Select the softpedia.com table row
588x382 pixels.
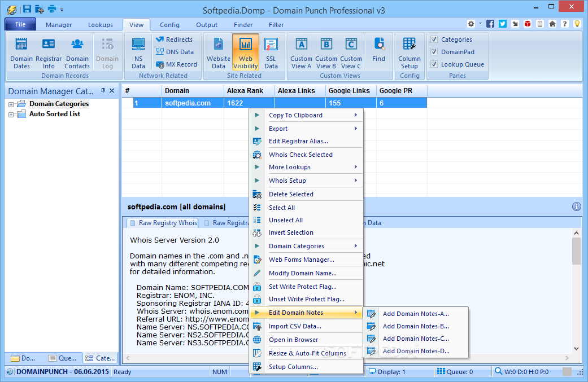point(280,103)
